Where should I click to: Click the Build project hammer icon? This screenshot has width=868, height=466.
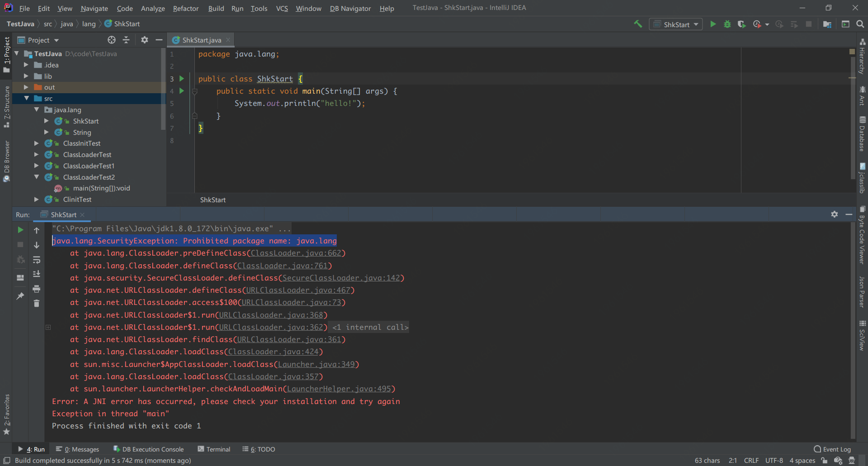click(x=638, y=24)
